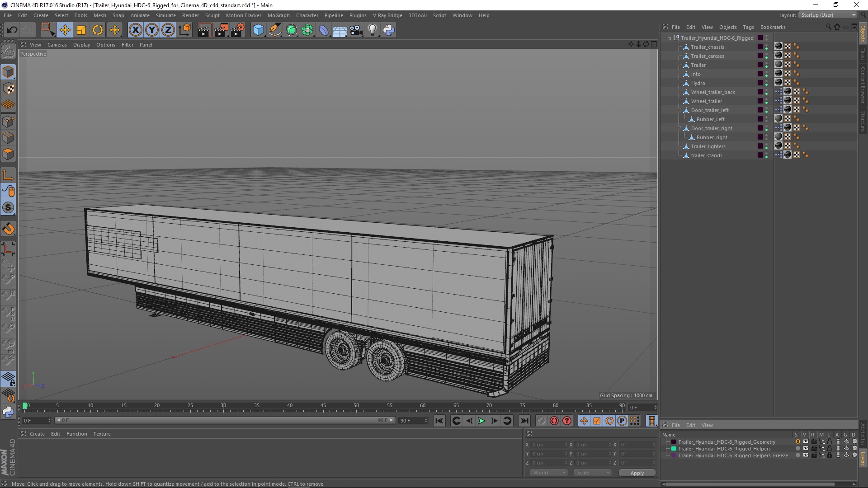This screenshot has width=868, height=488.
Task: Open the World coordinate dropdown
Action: pyautogui.click(x=548, y=473)
